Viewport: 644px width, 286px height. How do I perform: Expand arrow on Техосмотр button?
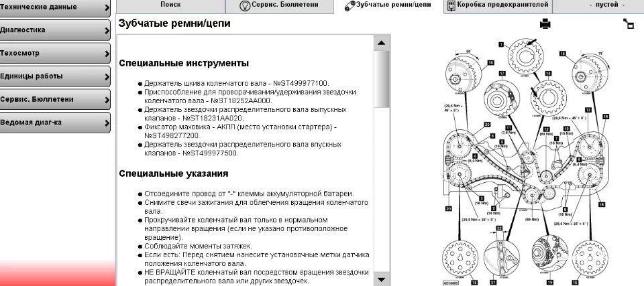point(107,54)
